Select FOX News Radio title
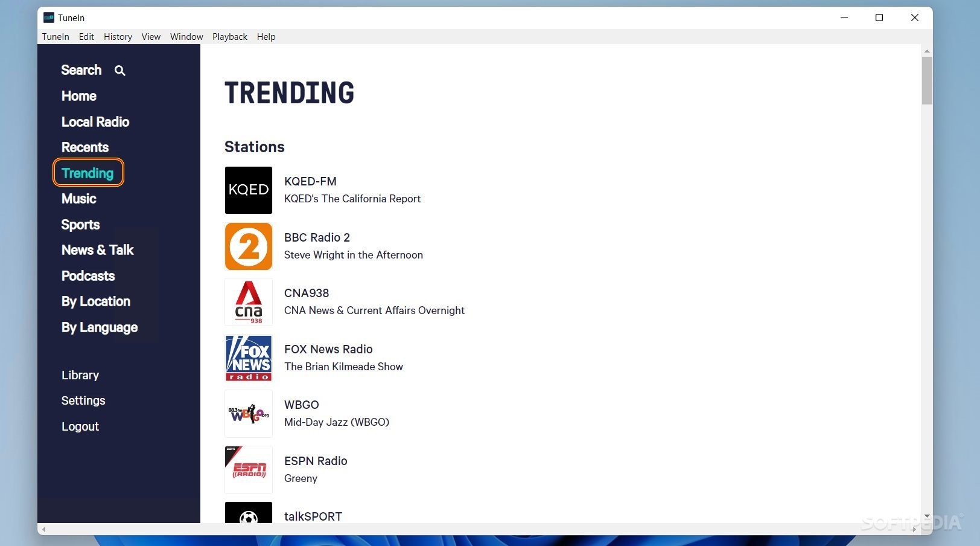This screenshot has height=546, width=980. [328, 349]
